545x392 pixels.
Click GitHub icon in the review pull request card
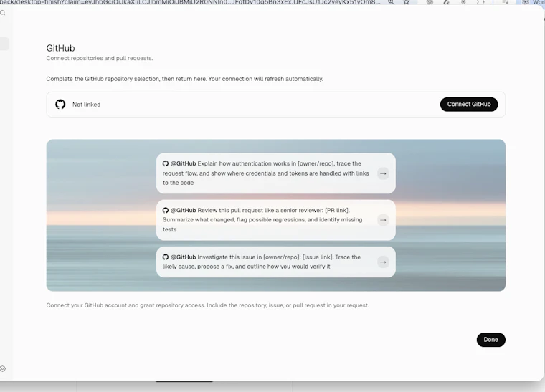point(166,211)
